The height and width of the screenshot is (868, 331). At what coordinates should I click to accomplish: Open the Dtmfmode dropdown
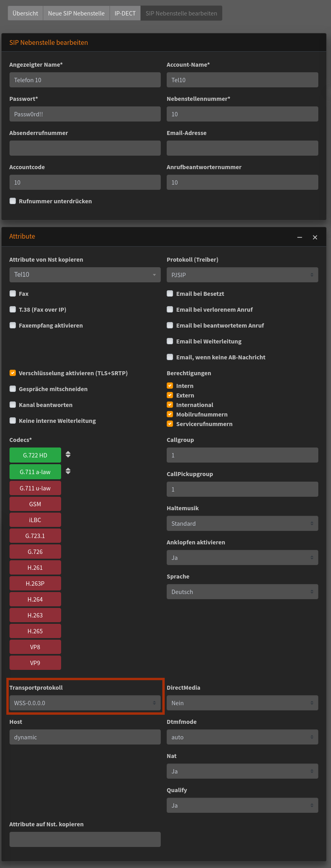click(242, 737)
